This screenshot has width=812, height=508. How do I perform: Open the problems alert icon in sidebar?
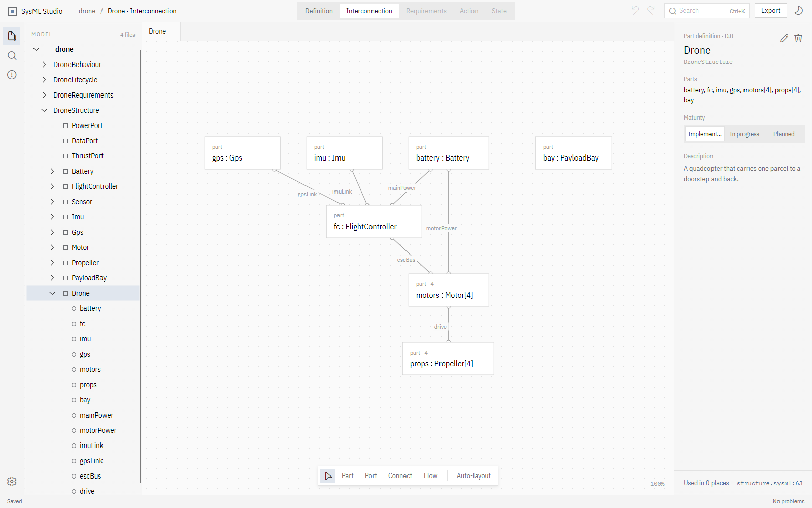(x=12, y=75)
